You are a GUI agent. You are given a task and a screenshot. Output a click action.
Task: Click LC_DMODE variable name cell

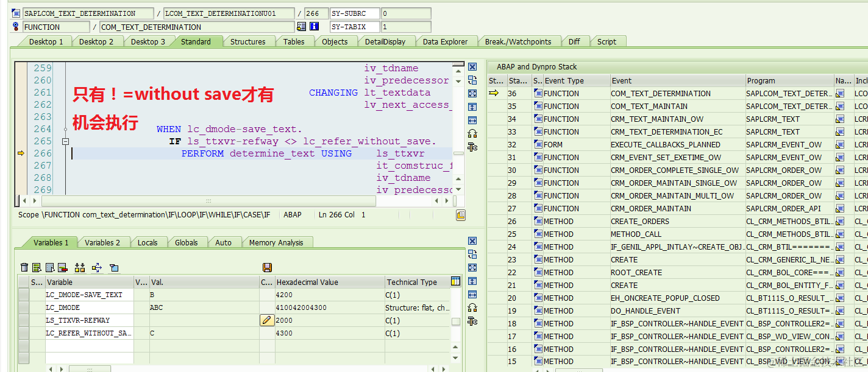tap(90, 307)
